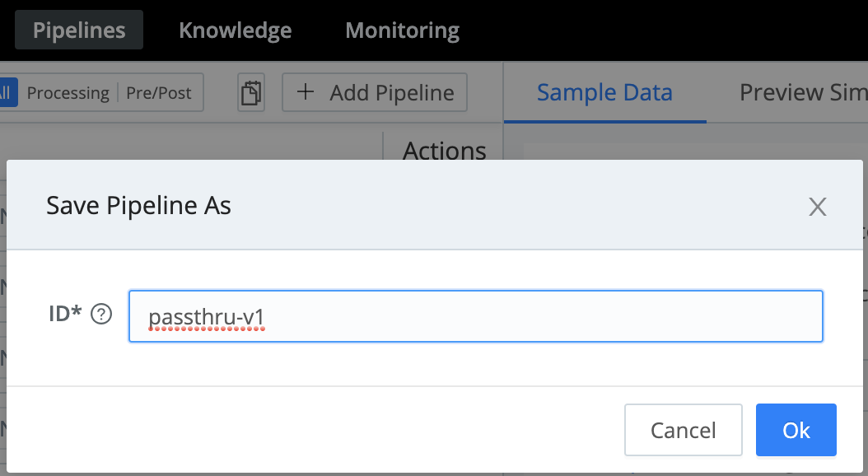The height and width of the screenshot is (476, 868).
Task: Open the Knowledge menu
Action: (x=235, y=30)
